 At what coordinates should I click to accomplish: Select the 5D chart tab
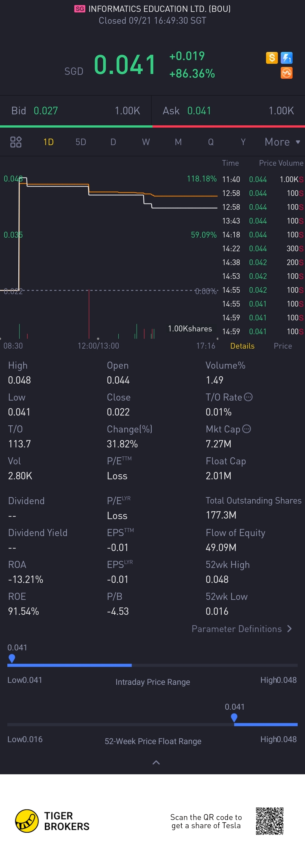tap(81, 142)
